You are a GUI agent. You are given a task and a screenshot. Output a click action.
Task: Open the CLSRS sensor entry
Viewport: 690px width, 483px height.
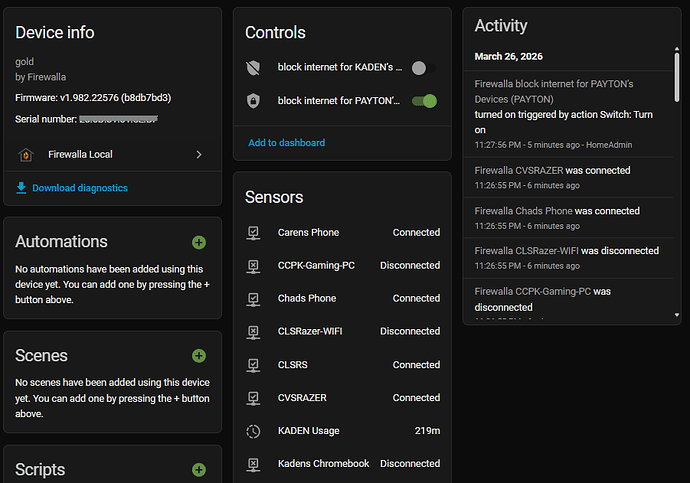(x=343, y=365)
